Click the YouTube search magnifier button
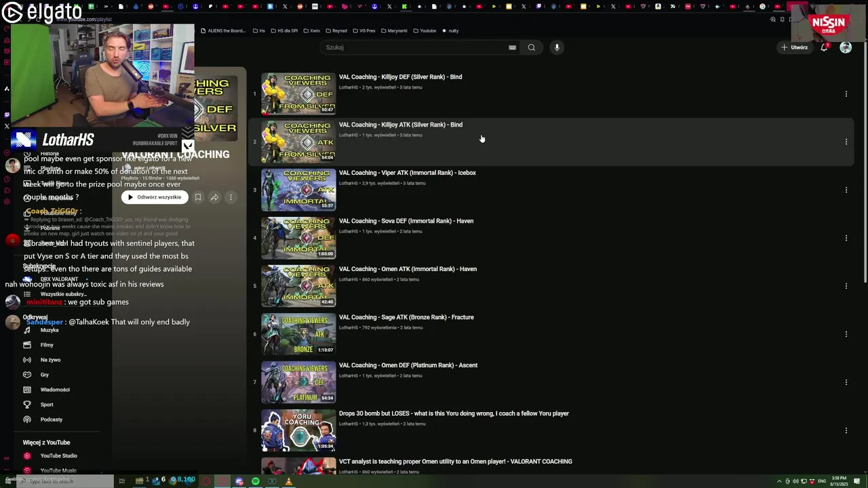Screen dimensions: 868x488 (532, 47)
